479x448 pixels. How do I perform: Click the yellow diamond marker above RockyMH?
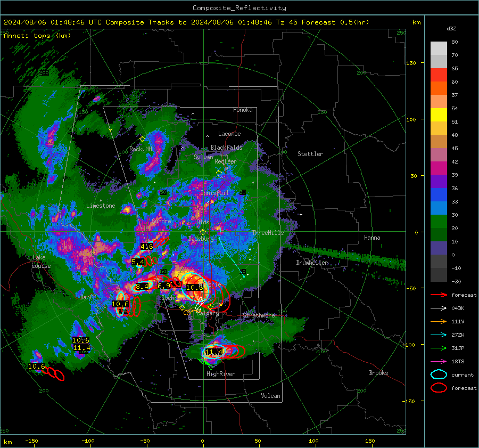point(142,139)
